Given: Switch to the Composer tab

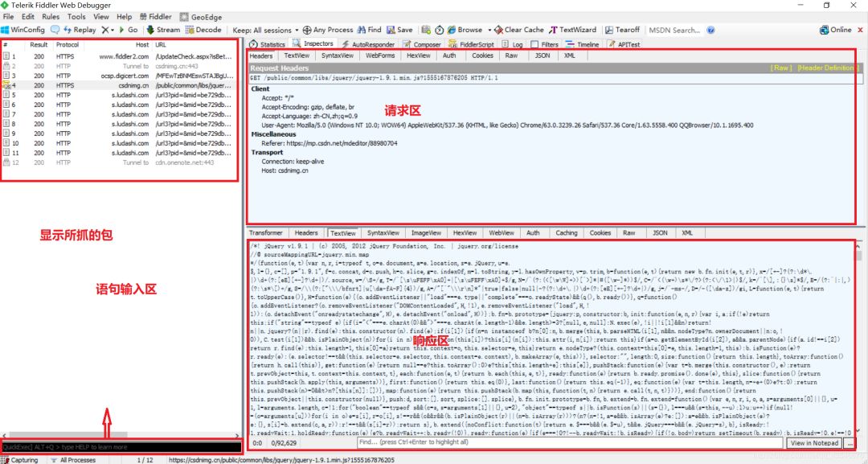Looking at the screenshot, I should (x=422, y=44).
